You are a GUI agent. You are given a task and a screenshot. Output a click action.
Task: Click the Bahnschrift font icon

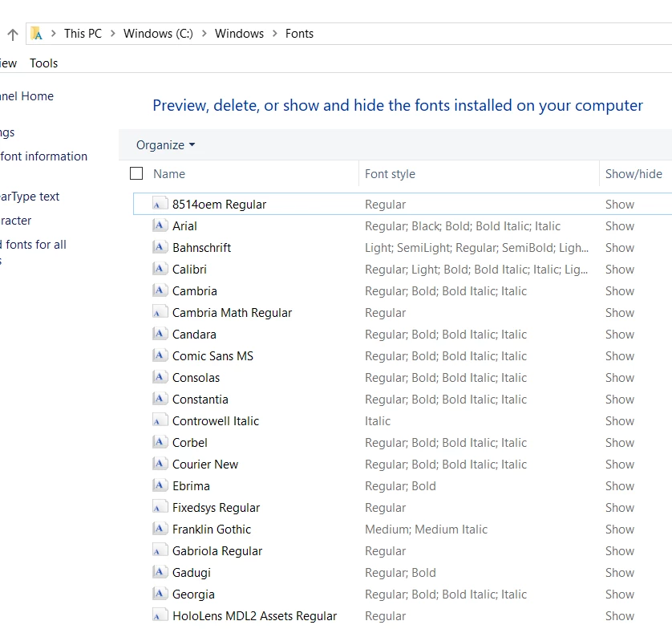(160, 247)
